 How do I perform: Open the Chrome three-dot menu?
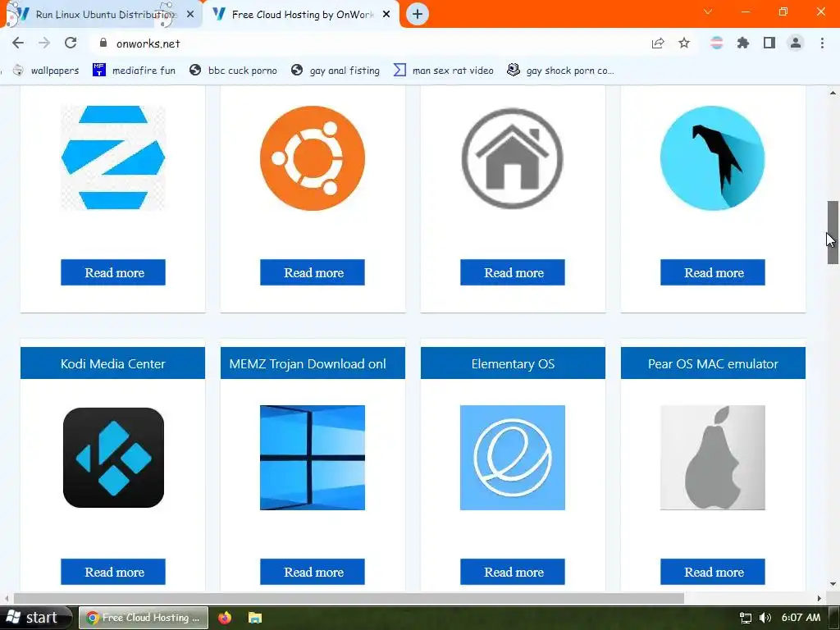pos(822,43)
